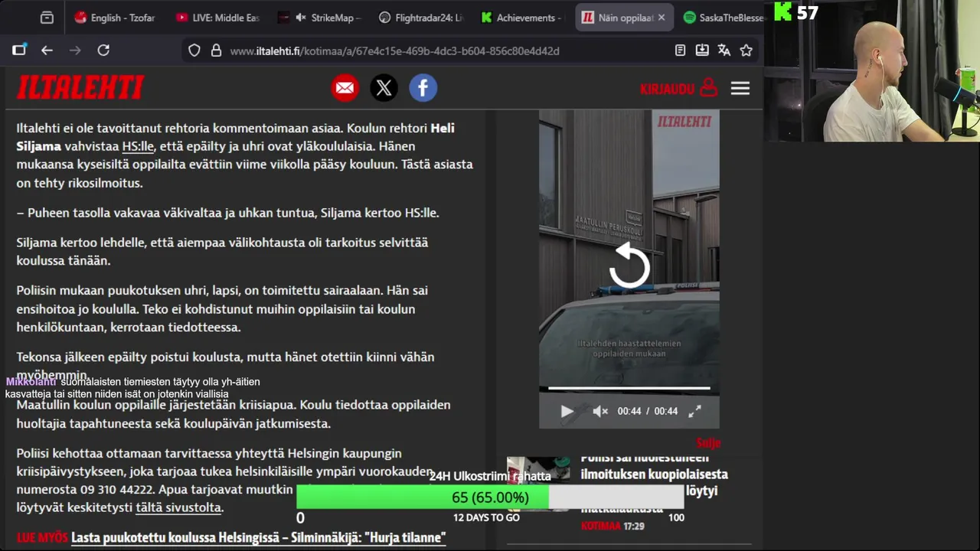Open the Iltalehti logo homepage
The image size is (980, 551).
click(x=80, y=88)
